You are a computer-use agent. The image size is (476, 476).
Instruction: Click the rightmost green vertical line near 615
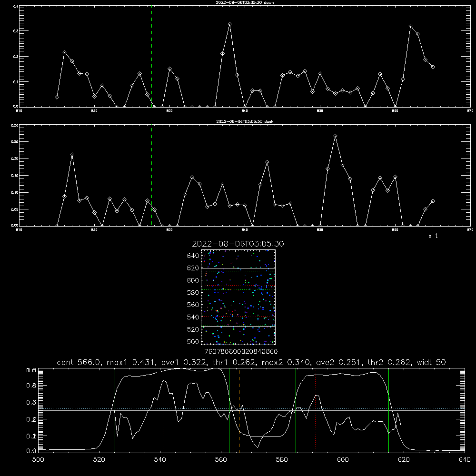pyautogui.click(x=388, y=410)
